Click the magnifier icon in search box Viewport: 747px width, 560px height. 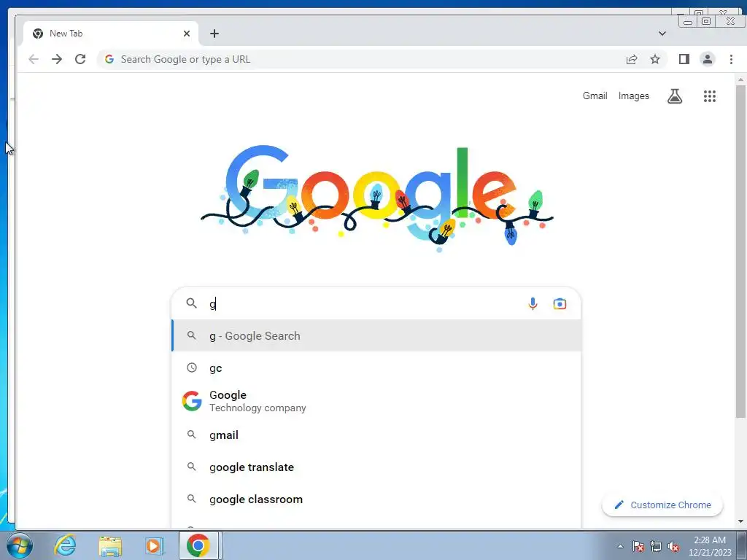coord(192,303)
